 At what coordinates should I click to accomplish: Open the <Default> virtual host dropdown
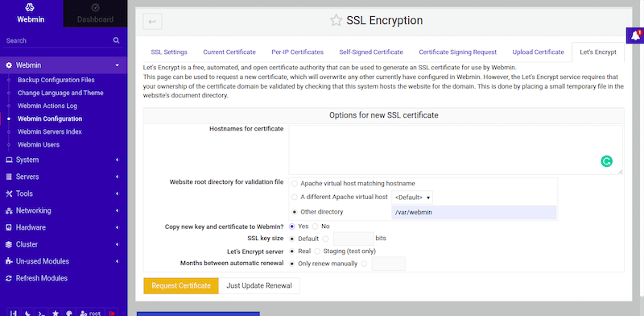pos(412,197)
